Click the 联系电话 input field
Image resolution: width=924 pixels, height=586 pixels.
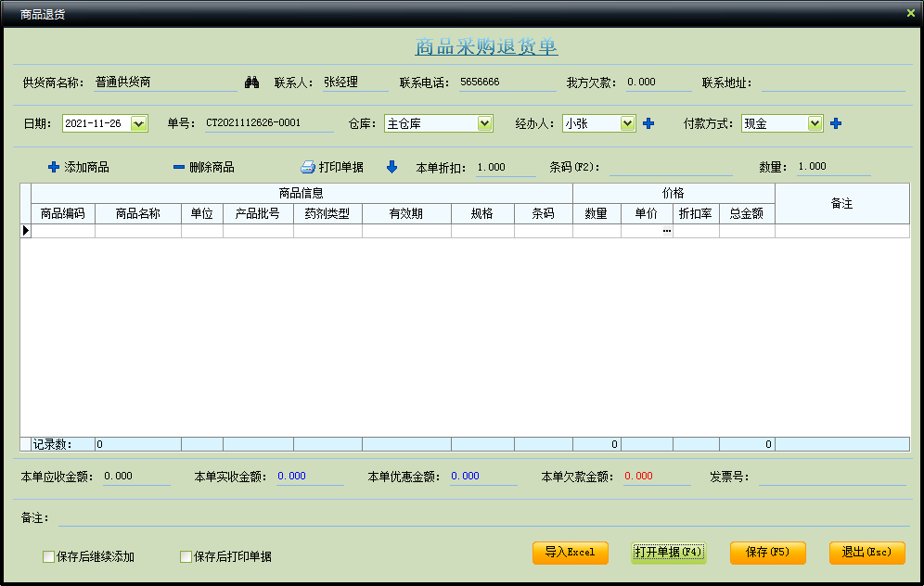point(507,83)
